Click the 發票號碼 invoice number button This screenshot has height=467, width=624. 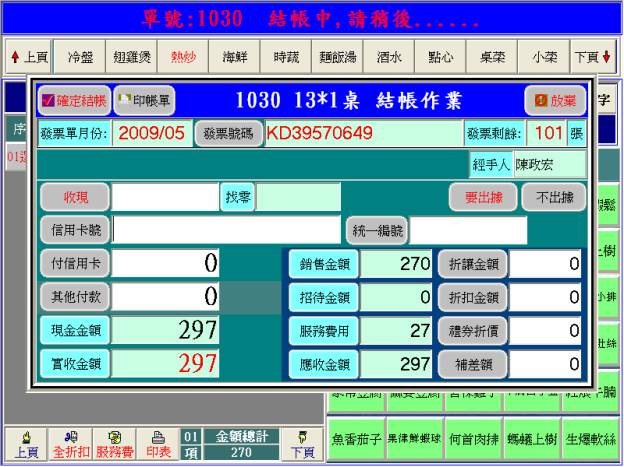pos(229,133)
